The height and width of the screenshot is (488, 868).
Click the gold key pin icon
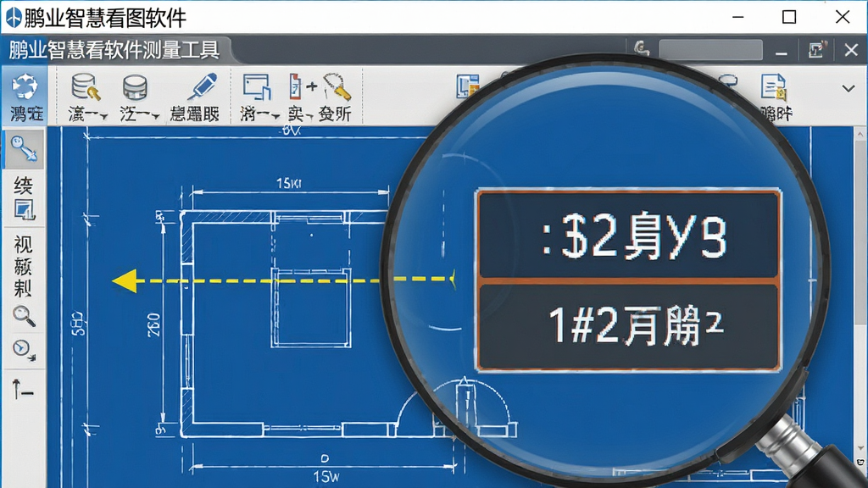coord(337,87)
